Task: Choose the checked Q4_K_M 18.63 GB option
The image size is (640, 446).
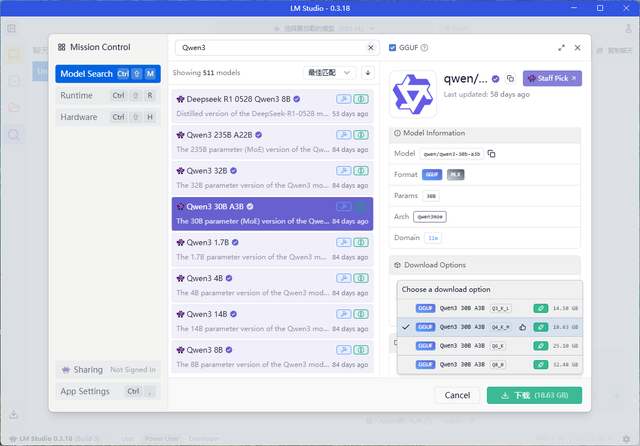Action: tap(489, 327)
